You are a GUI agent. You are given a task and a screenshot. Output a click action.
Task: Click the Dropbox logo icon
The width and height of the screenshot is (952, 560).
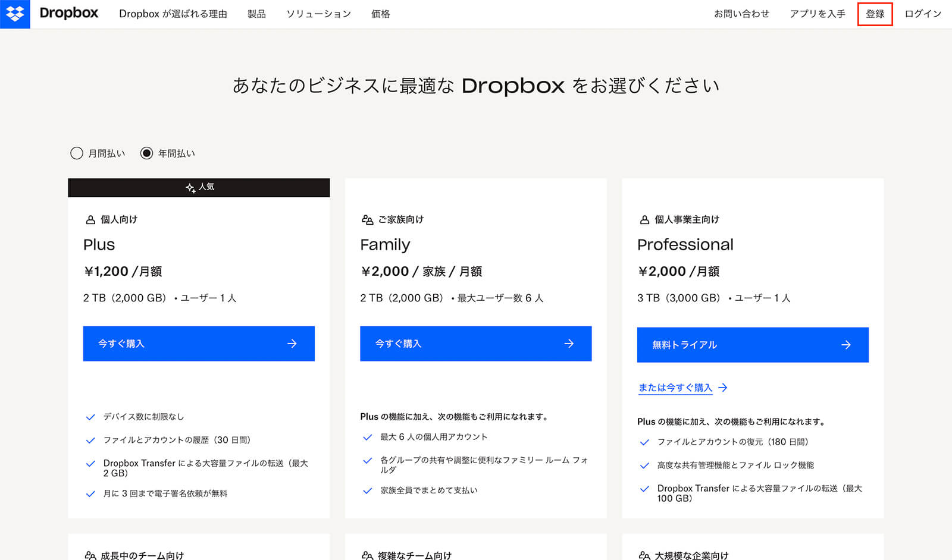[x=15, y=14]
